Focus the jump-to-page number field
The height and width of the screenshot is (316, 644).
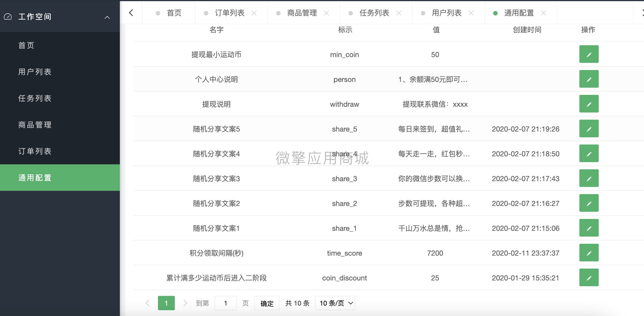225,303
